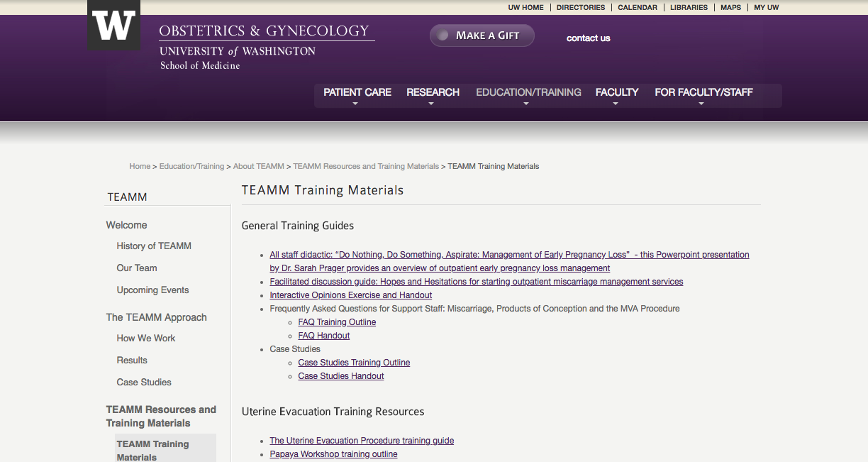Open Our Team in sidebar
Screen dimensions: 868x462
pyautogui.click(x=137, y=268)
